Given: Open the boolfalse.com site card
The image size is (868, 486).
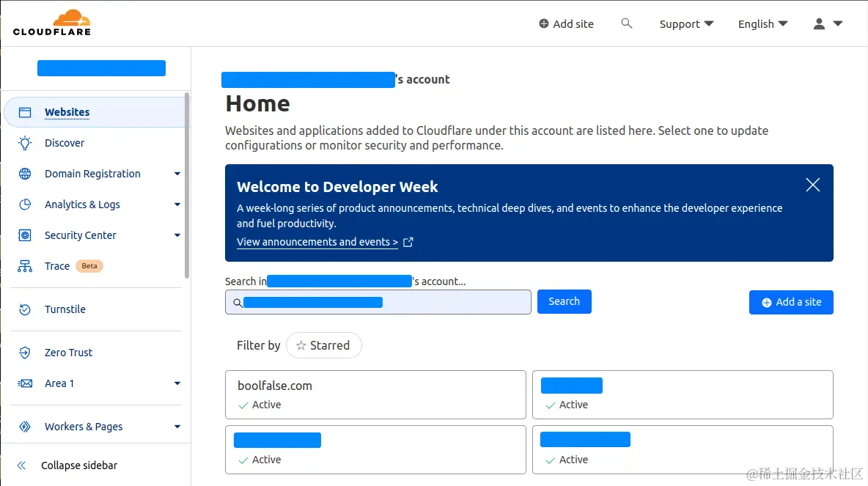Looking at the screenshot, I should point(375,394).
